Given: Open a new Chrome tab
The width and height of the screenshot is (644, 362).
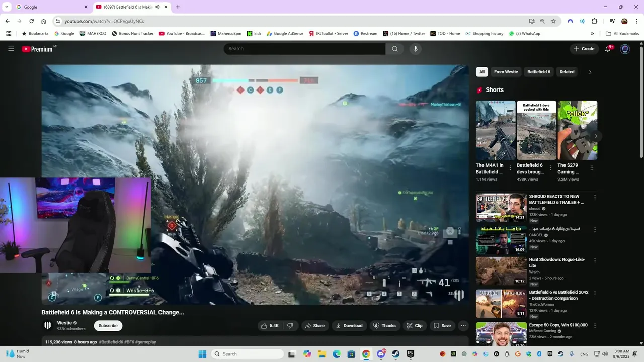Looking at the screenshot, I should coord(178,7).
